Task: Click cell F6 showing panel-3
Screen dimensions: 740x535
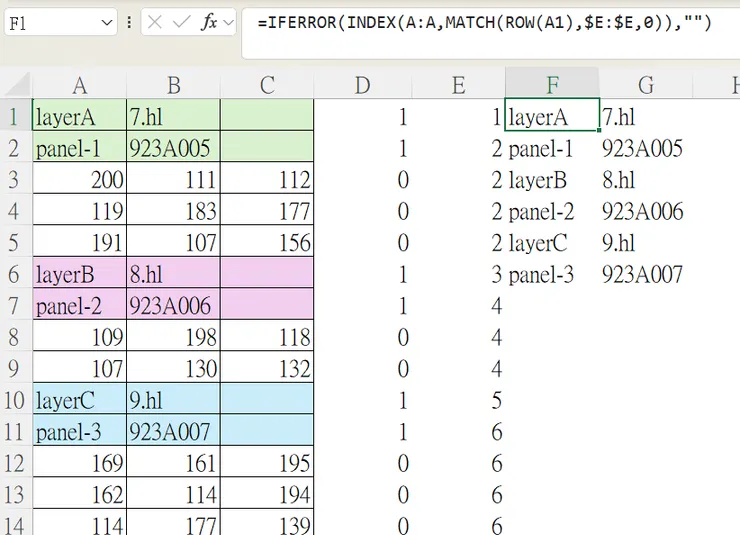Action: (x=552, y=273)
